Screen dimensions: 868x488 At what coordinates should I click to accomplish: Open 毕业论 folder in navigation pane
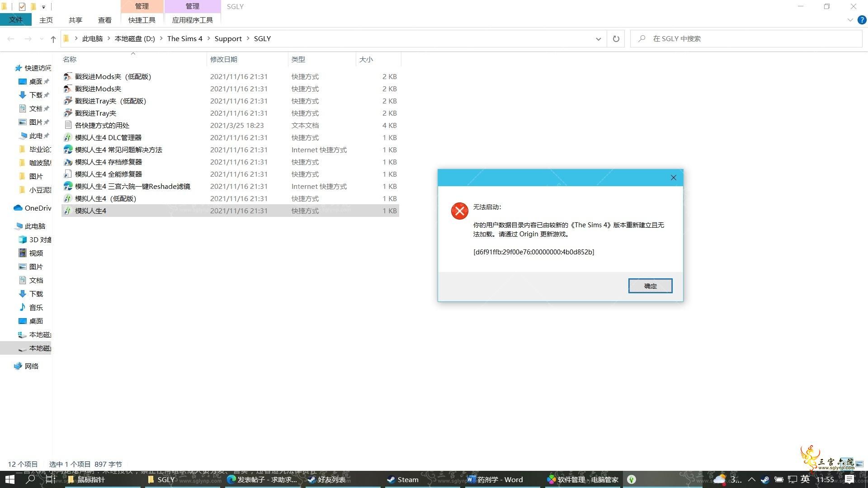(35, 149)
